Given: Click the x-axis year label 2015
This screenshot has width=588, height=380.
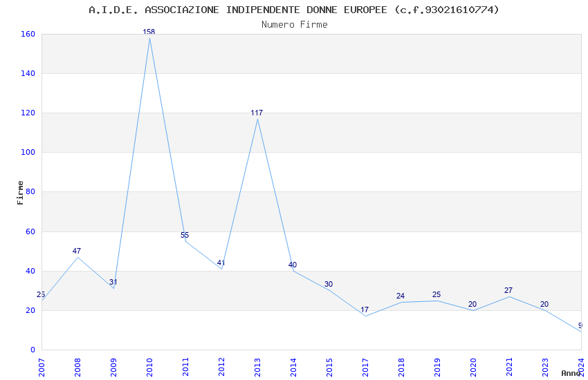Looking at the screenshot, I should (x=329, y=368).
